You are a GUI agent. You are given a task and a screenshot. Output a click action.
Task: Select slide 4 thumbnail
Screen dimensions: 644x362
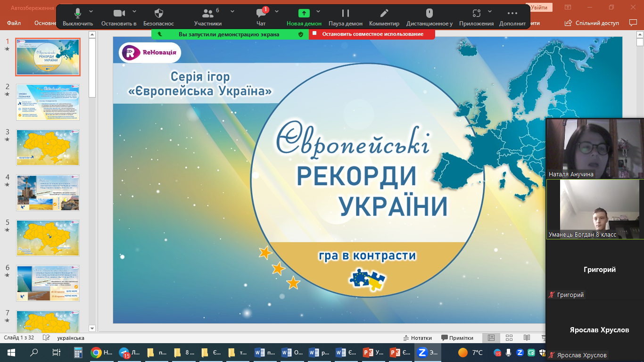[x=48, y=193]
